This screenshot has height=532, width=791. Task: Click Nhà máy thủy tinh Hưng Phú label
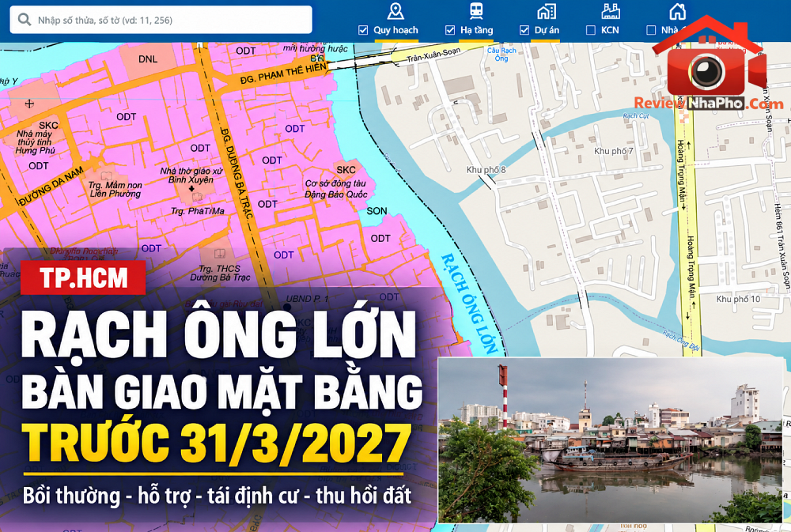tap(35, 141)
